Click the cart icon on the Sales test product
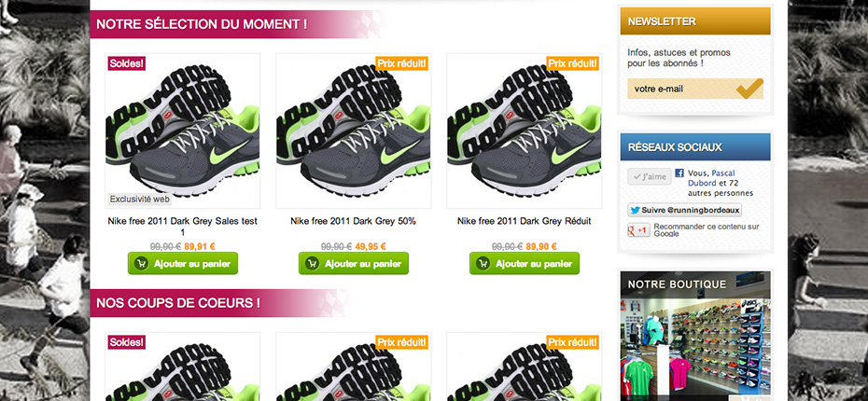The width and height of the screenshot is (868, 401). point(141,264)
